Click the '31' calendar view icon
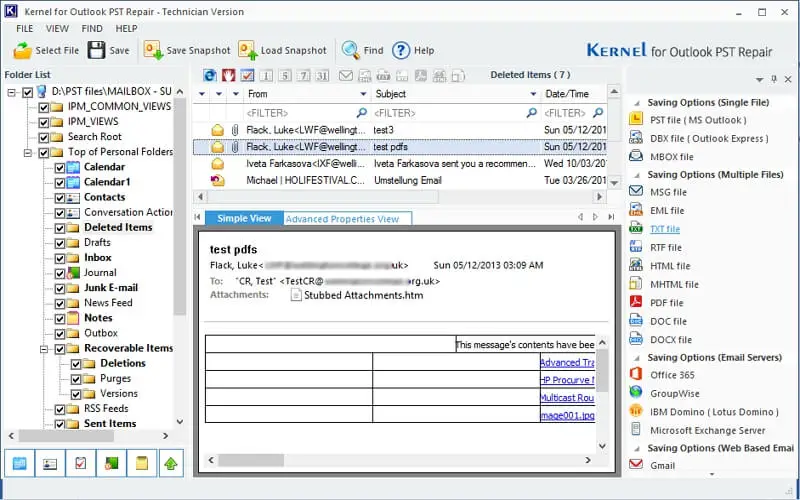This screenshot has height=500, width=800. click(321, 76)
